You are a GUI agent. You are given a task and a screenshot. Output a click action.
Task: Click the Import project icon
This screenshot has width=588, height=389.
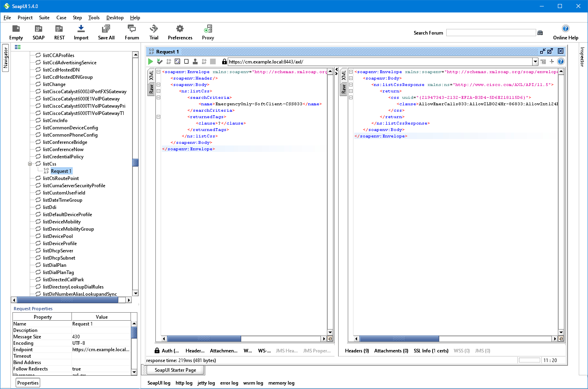pyautogui.click(x=81, y=32)
